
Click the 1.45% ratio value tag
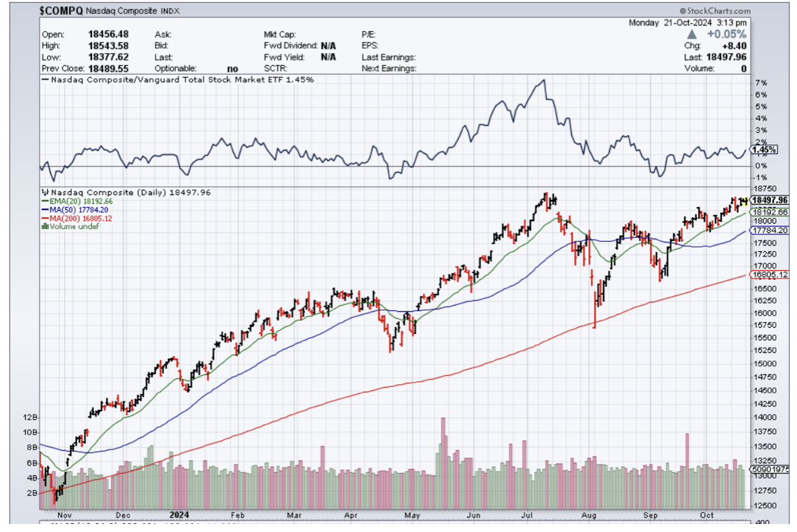pos(764,149)
